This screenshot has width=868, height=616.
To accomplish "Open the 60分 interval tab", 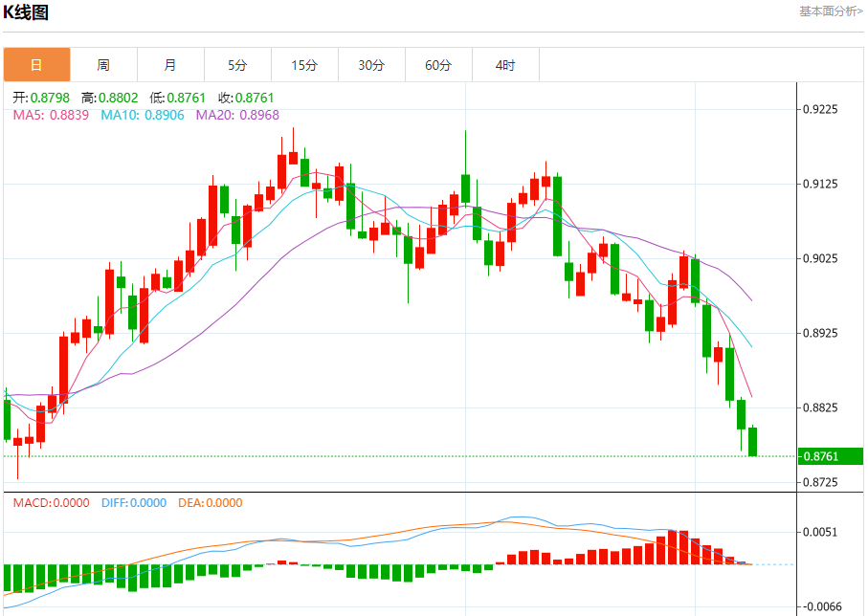I will (x=438, y=65).
